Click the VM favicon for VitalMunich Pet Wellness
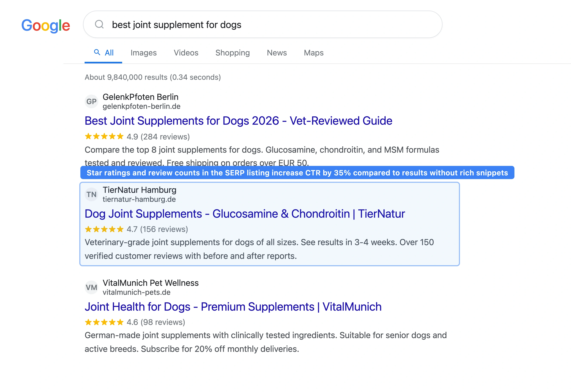Viewport: 571px width, 392px height. coord(91,287)
